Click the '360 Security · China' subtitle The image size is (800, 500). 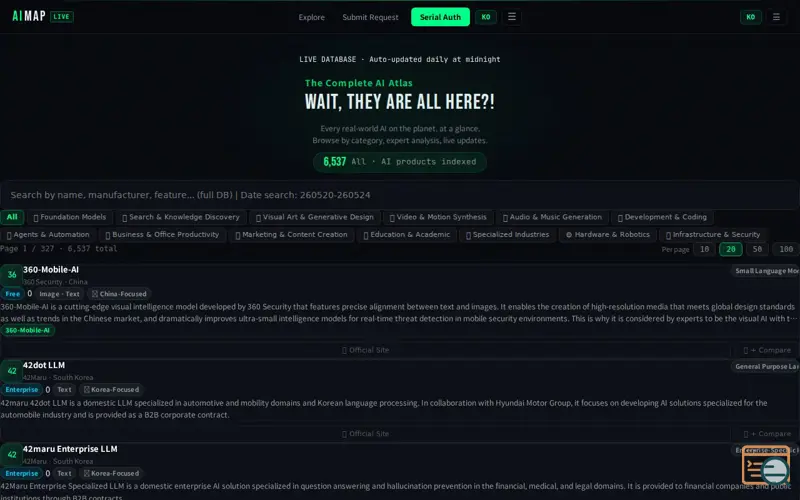[x=55, y=282]
